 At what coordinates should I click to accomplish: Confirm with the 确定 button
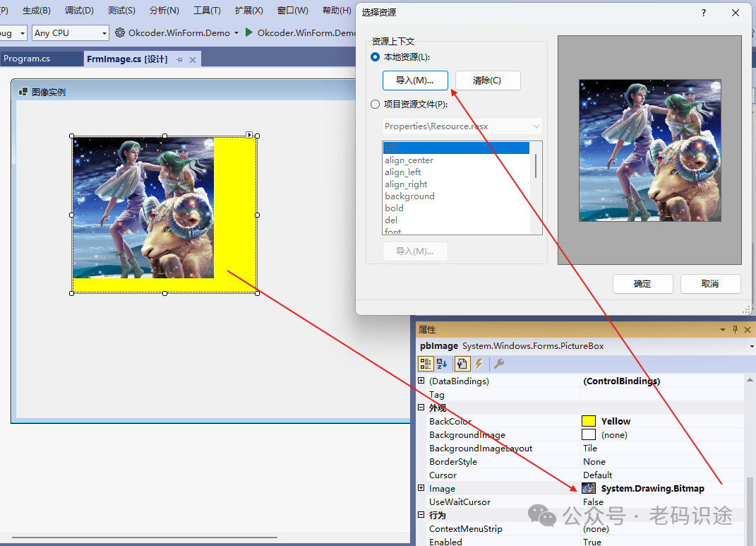(x=642, y=284)
